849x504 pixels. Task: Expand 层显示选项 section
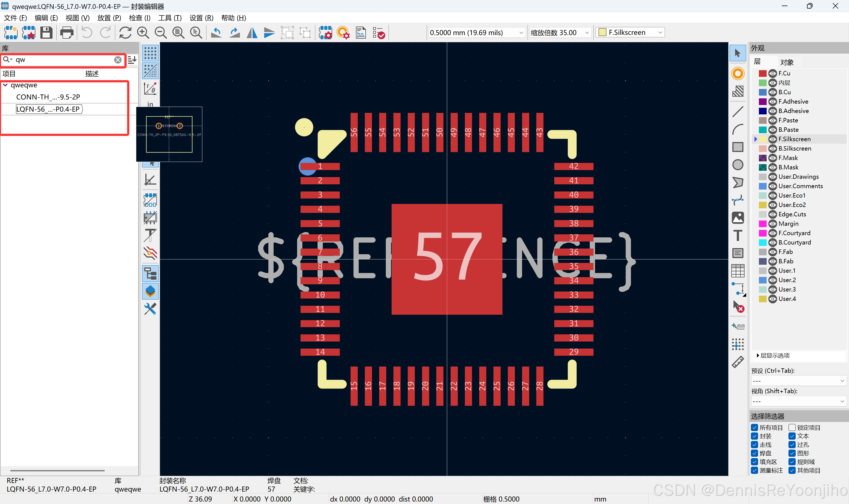point(773,356)
